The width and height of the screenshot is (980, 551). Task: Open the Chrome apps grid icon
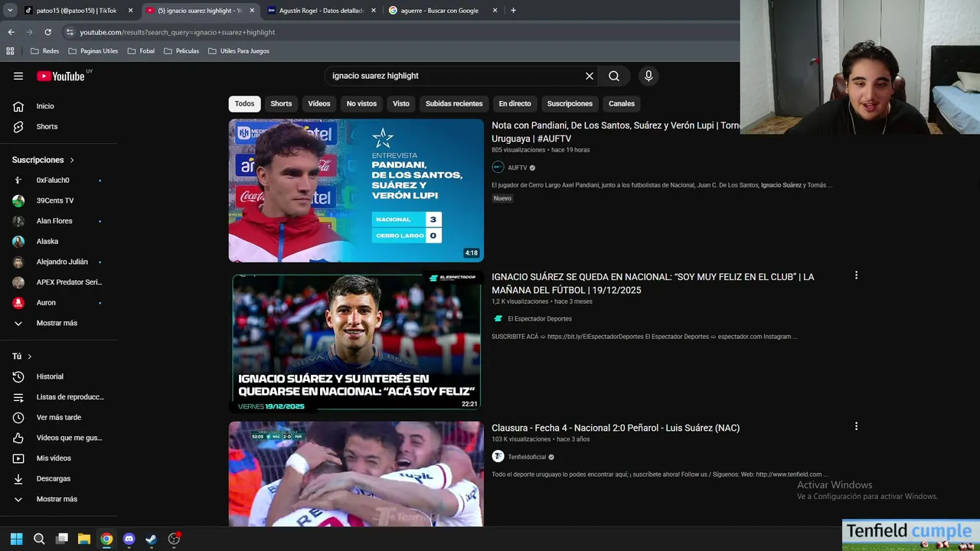pyautogui.click(x=10, y=51)
